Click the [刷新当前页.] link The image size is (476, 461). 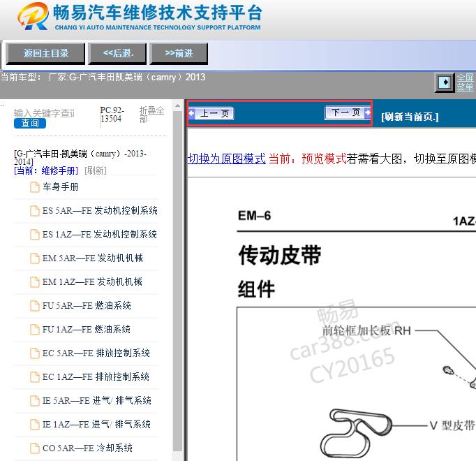click(410, 117)
